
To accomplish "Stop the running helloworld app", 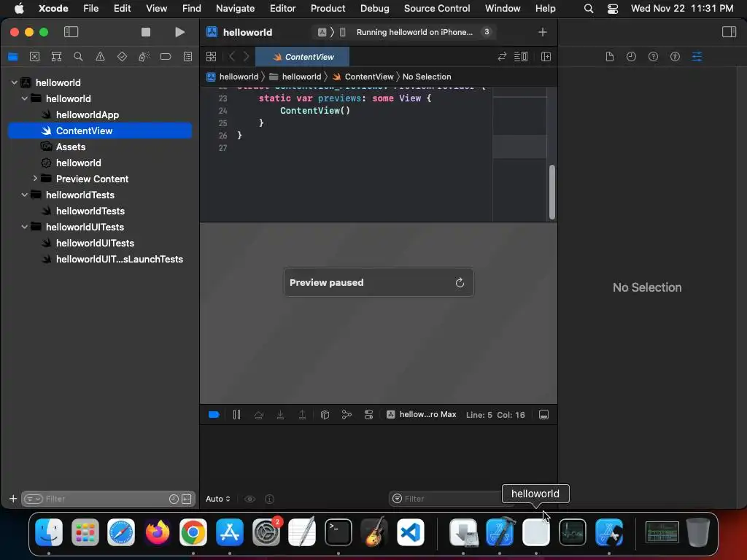I will tap(146, 32).
